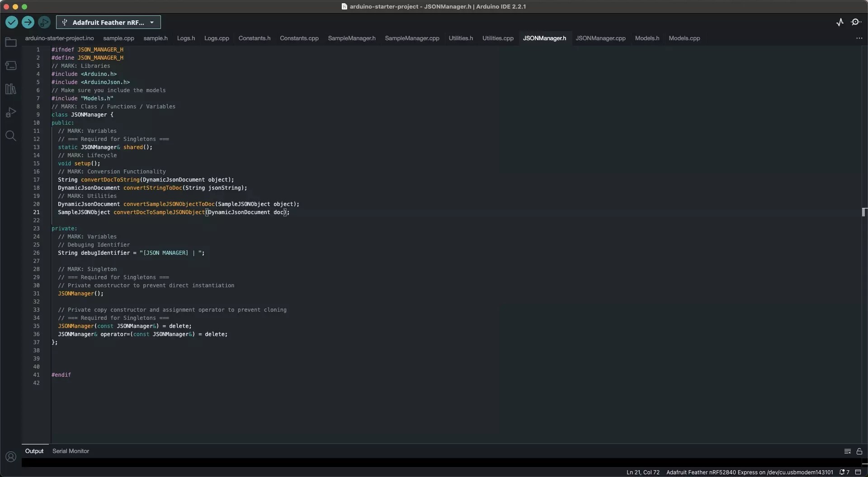868x477 pixels.
Task: Open the tab overflow menu
Action: 859,38
